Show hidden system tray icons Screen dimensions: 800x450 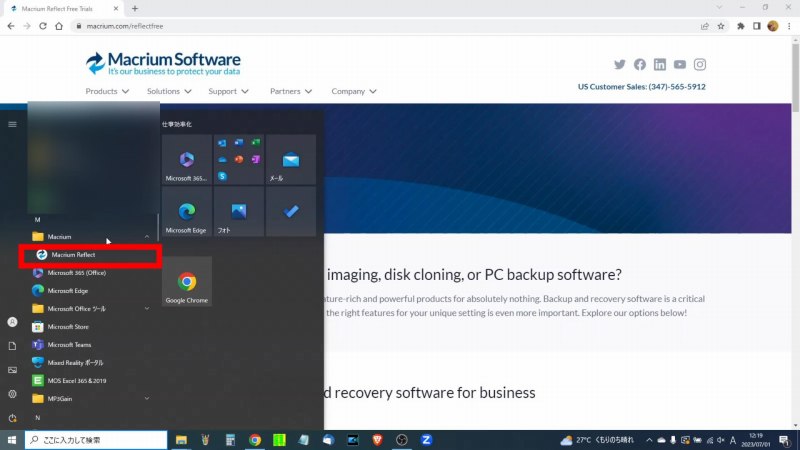(649, 440)
